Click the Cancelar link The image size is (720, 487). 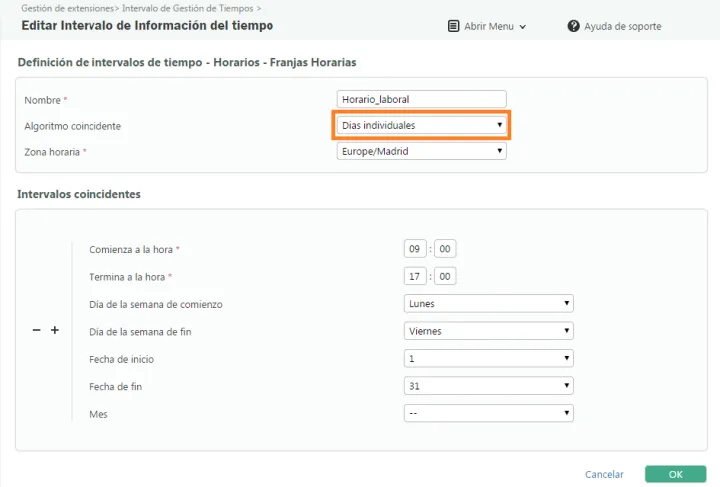pos(604,474)
